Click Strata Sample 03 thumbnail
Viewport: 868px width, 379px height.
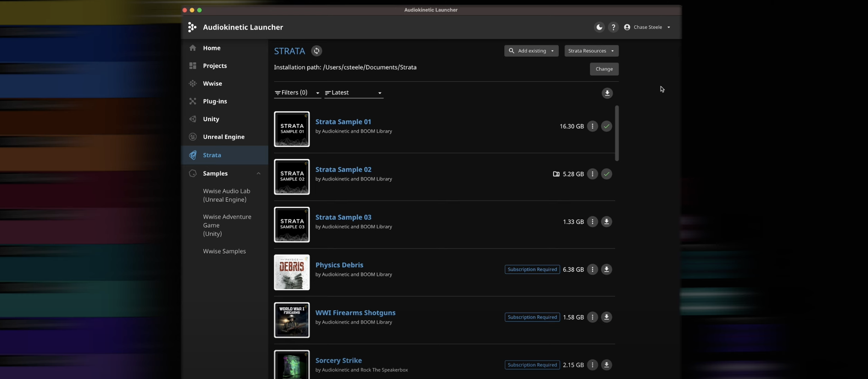292,225
